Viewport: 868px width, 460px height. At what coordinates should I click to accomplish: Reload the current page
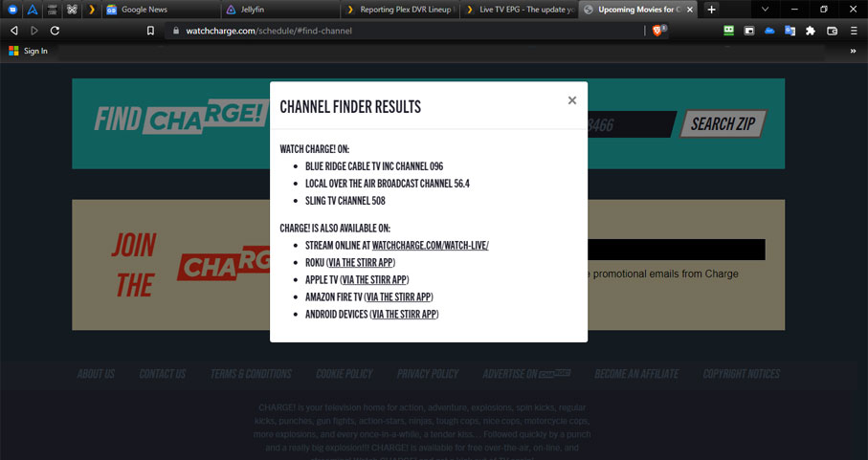[x=55, y=31]
